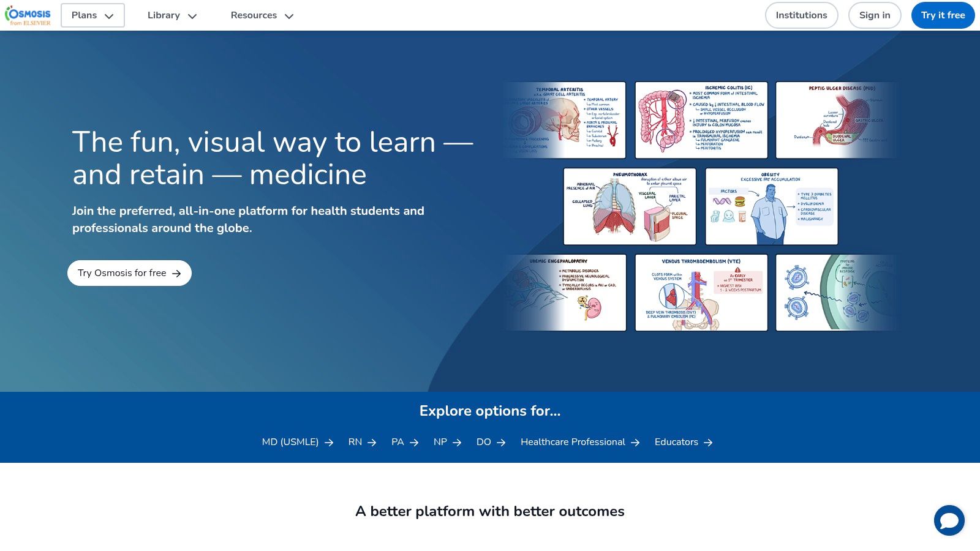The height and width of the screenshot is (551, 980).
Task: Click the arrow beside Healthcare Professional
Action: tap(635, 443)
